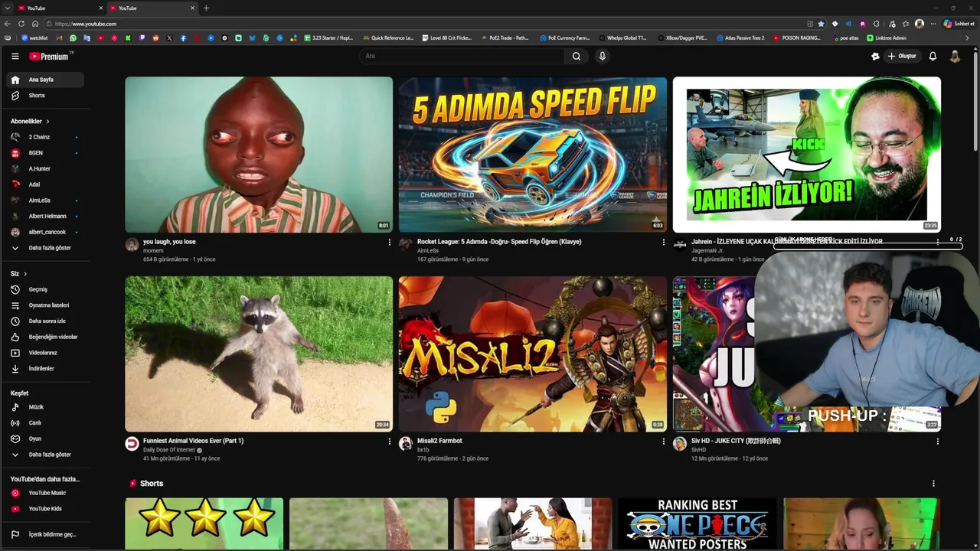Image resolution: width=980 pixels, height=551 pixels.
Task: Open a new browser tab
Action: 206,8
